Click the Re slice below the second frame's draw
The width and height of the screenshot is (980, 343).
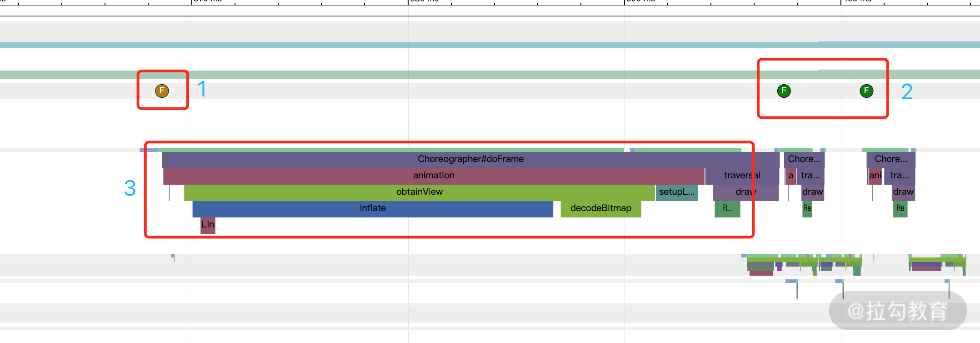[x=807, y=208]
